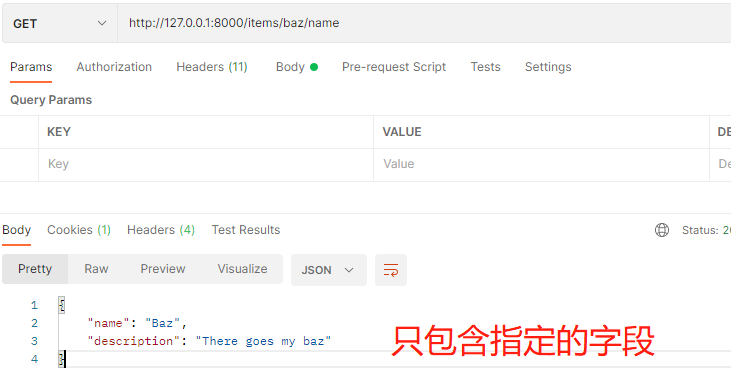Toggle the line wrap icon
This screenshot has height=392, width=731.
pyautogui.click(x=391, y=270)
